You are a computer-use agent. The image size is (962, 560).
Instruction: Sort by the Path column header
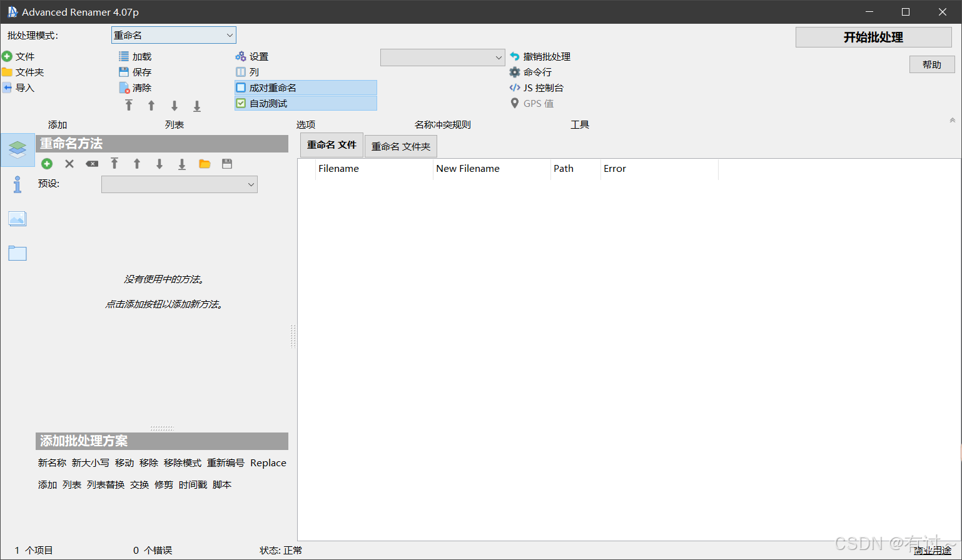point(575,169)
